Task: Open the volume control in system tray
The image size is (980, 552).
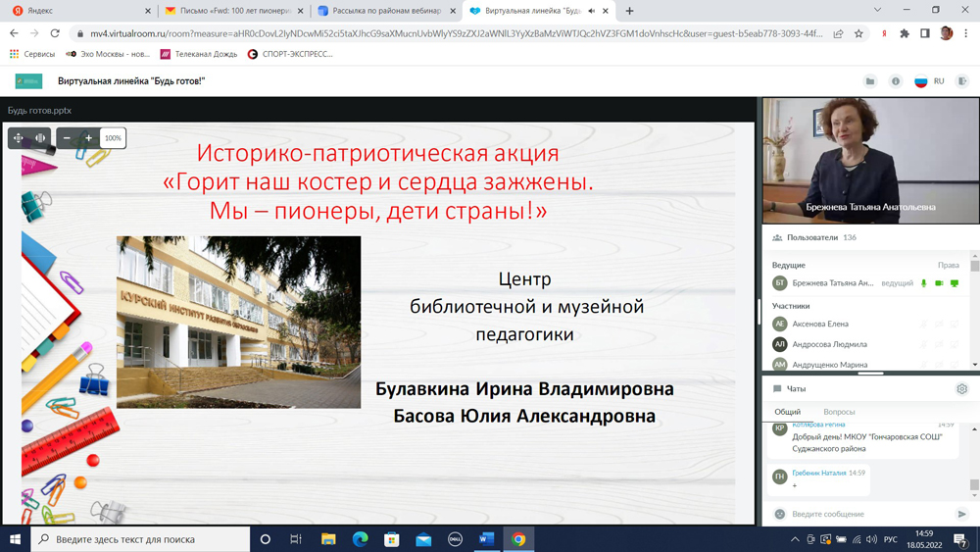Action: [872, 539]
